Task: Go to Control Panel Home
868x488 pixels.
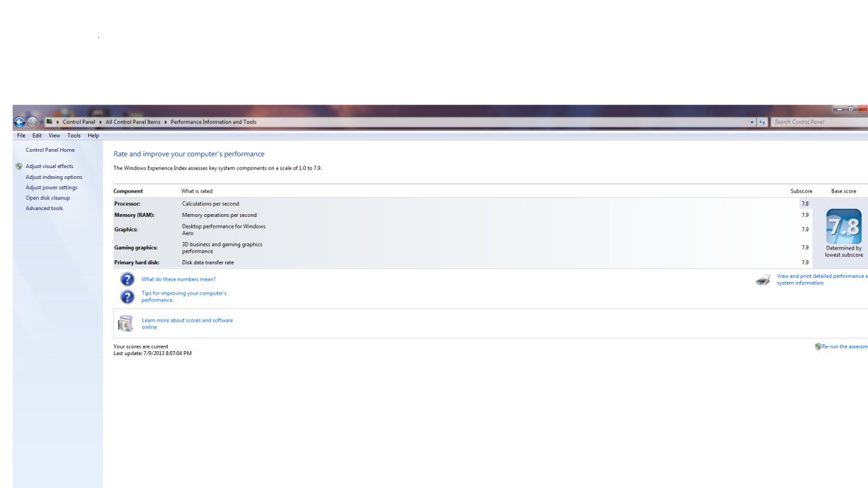Action: [x=50, y=150]
